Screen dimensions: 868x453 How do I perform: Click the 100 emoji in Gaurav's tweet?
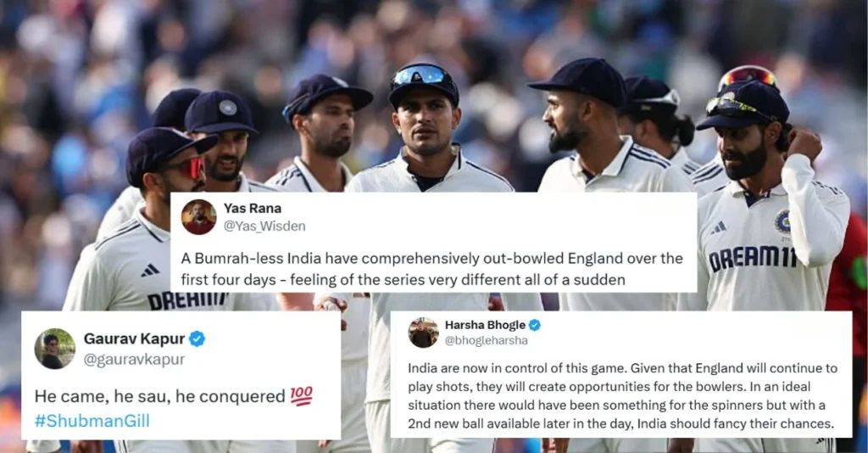tap(302, 396)
